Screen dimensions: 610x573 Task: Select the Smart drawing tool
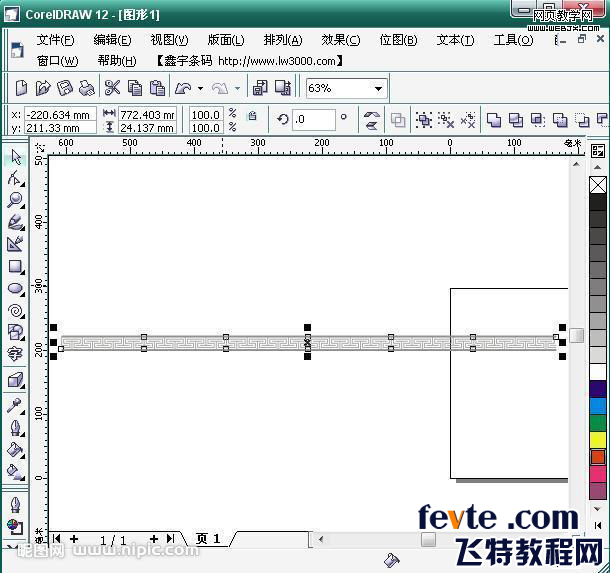coord(15,244)
